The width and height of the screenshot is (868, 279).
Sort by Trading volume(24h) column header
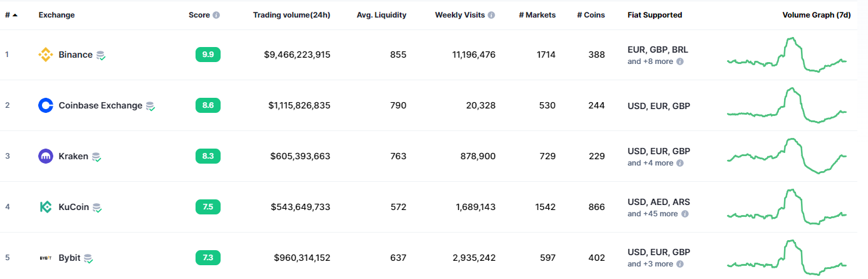coord(291,15)
